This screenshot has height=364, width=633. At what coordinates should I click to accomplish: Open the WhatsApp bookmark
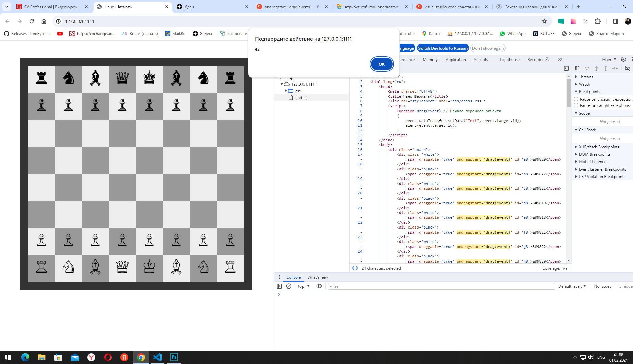point(513,34)
